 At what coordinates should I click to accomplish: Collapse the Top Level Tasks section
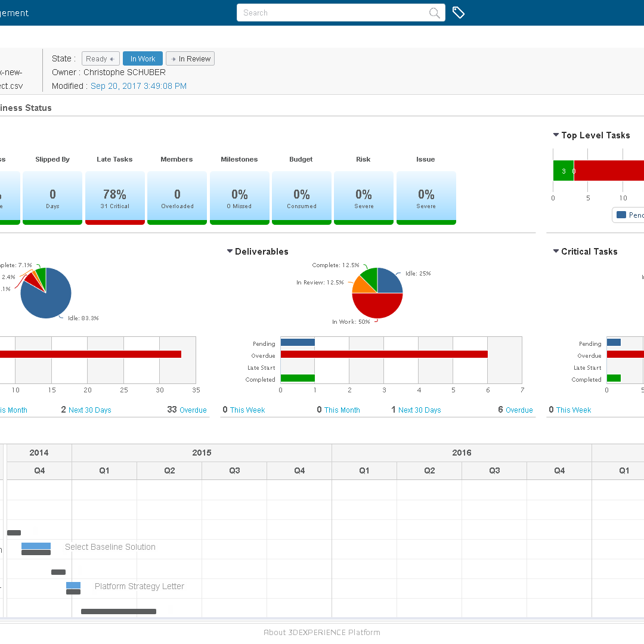point(556,135)
